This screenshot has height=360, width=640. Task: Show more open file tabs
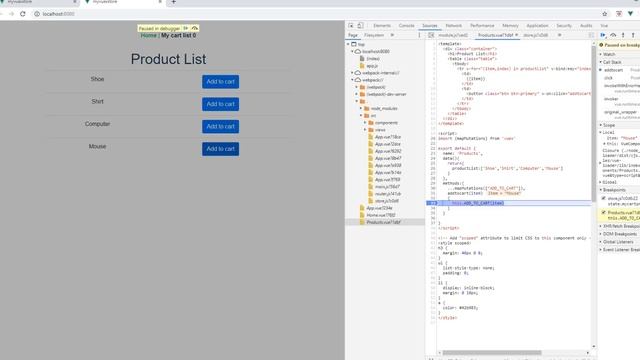[x=560, y=36]
